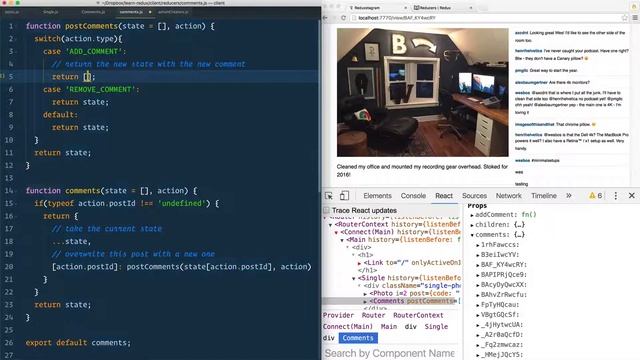Toggle the device toolbar icon in DevTools

point(344,196)
